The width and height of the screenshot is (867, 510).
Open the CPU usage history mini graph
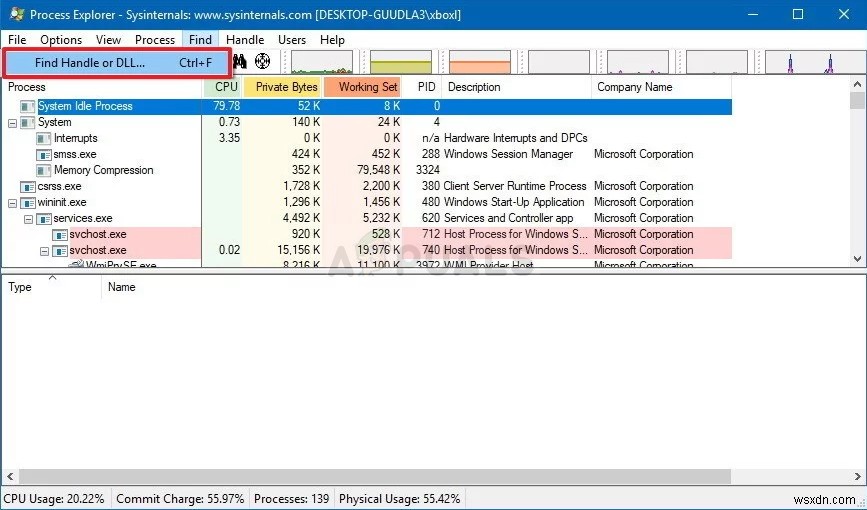click(322, 62)
